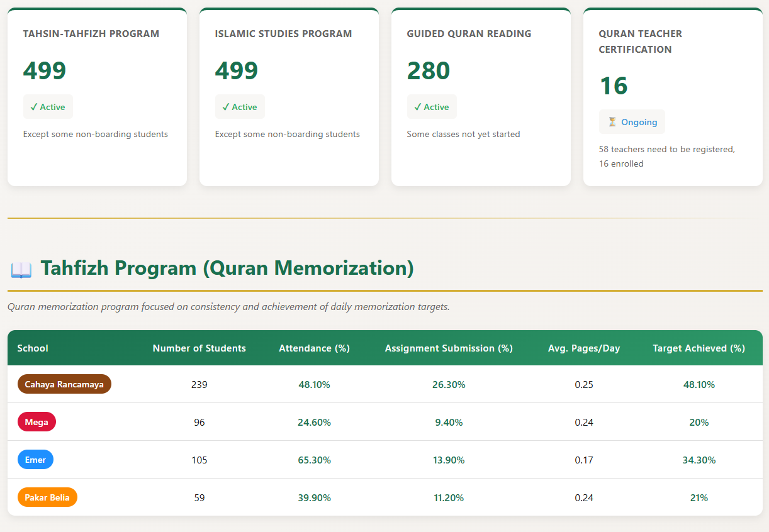Image resolution: width=769 pixels, height=532 pixels.
Task: Expand the Attendance (%) column header
Action: (x=314, y=348)
